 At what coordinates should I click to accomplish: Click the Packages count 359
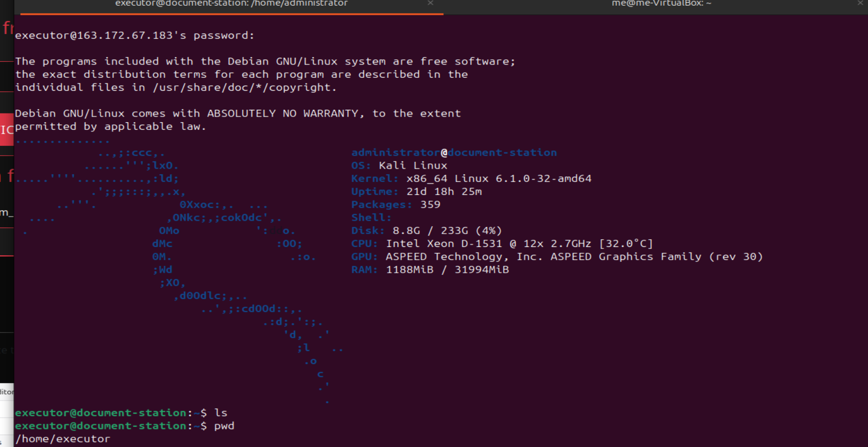[x=430, y=205]
